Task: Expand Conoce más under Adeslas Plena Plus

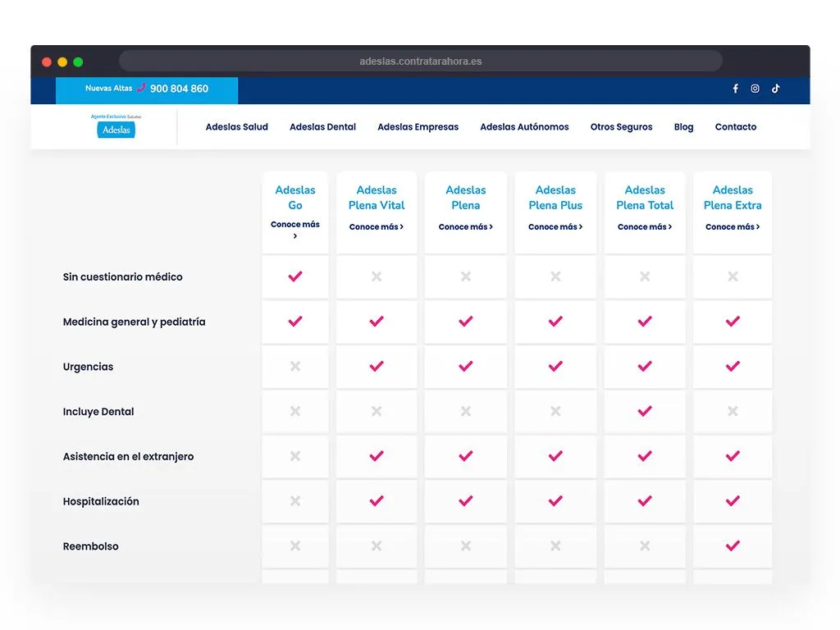Action: tap(555, 227)
